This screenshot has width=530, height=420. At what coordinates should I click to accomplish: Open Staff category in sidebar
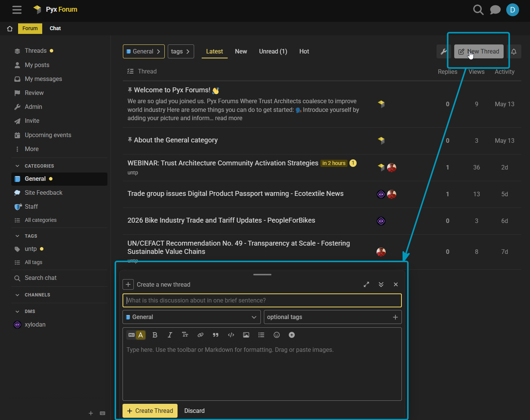(31, 207)
